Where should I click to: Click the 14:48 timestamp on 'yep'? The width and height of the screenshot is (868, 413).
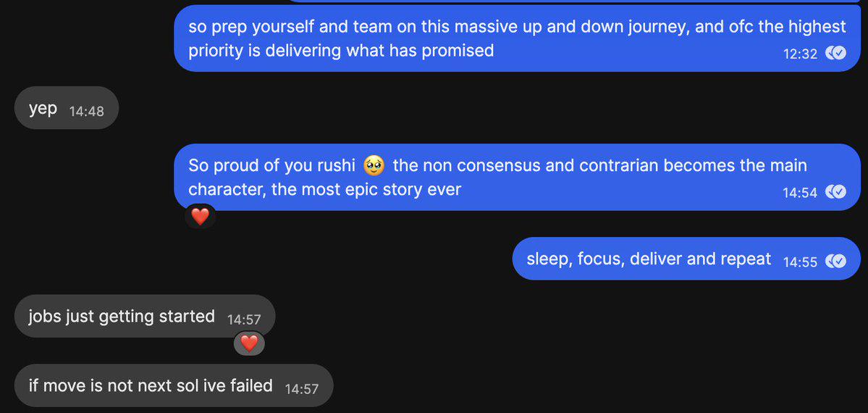pyautogui.click(x=86, y=111)
